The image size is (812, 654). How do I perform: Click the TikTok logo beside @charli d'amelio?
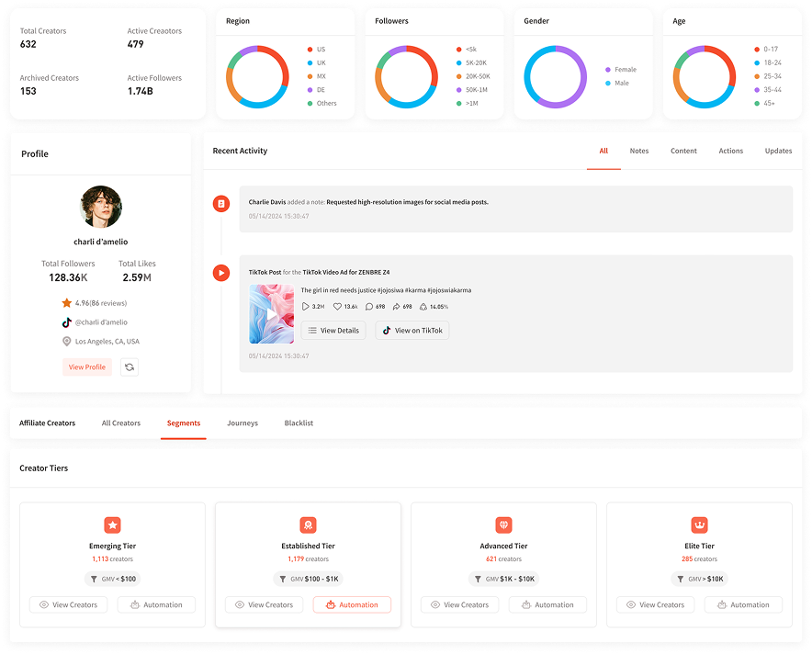click(x=67, y=323)
